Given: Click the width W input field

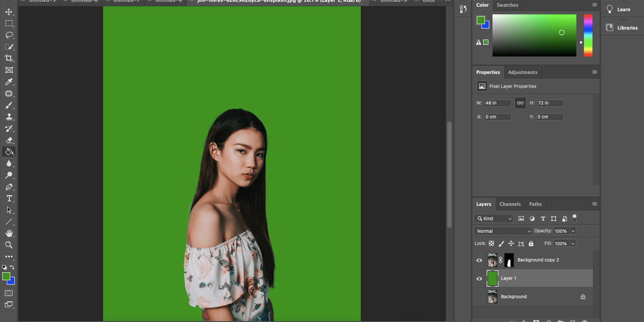Looking at the screenshot, I should click(x=497, y=103).
